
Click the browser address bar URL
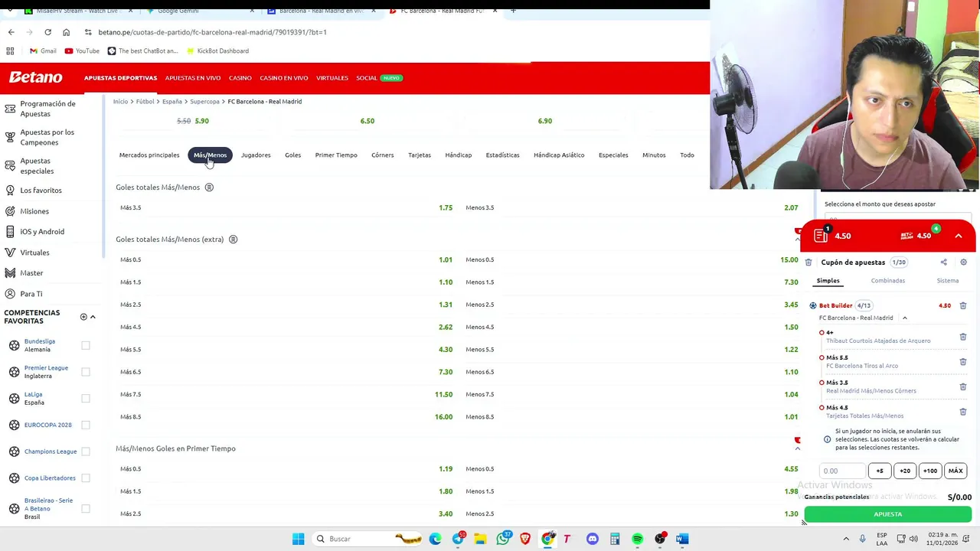pos(213,32)
